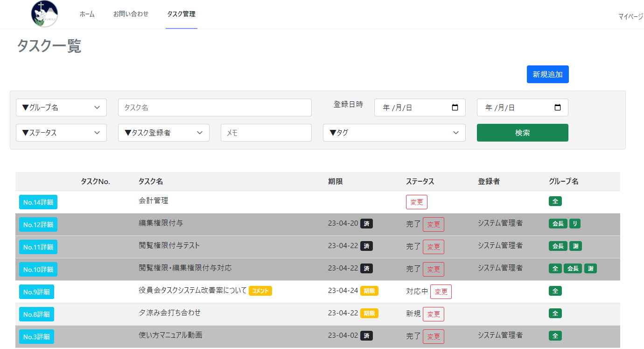Open the タスク登録者 dropdown
Screen dimensions: 644x349
163,133
